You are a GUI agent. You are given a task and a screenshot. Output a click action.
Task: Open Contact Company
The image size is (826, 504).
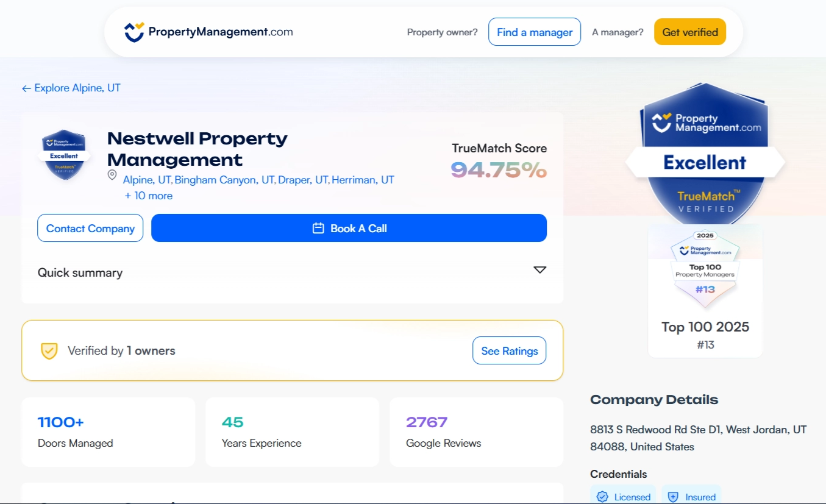[x=90, y=227]
